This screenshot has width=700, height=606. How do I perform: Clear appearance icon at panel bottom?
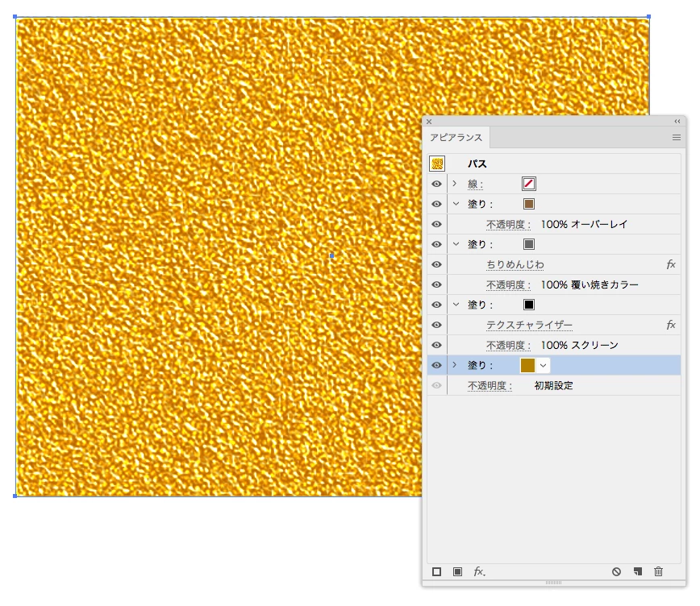tap(616, 571)
